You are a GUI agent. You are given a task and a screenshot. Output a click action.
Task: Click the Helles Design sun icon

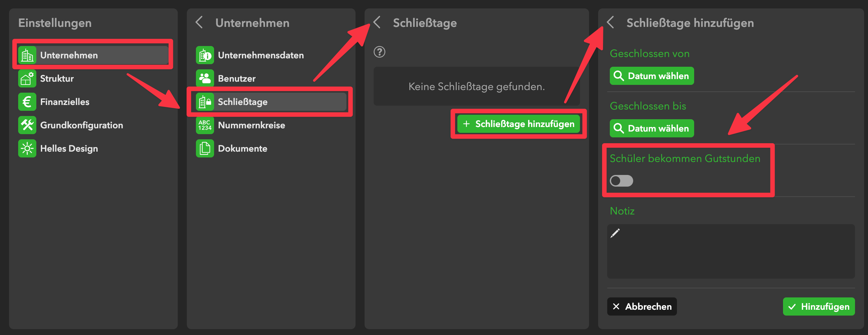[27, 148]
